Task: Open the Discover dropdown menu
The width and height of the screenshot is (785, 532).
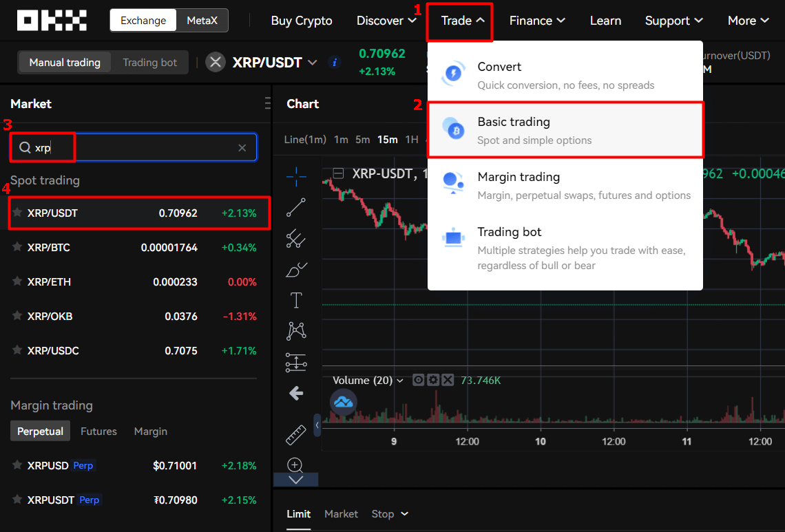Action: point(386,21)
